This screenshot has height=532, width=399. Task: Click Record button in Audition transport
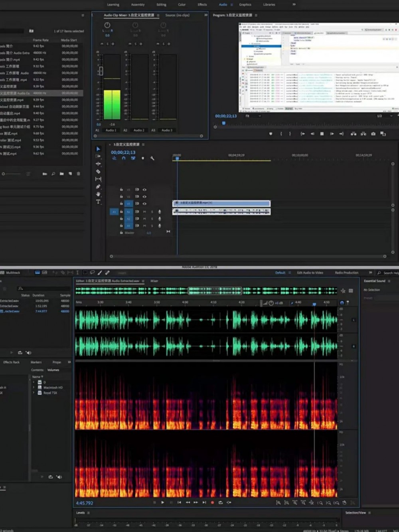(212, 502)
